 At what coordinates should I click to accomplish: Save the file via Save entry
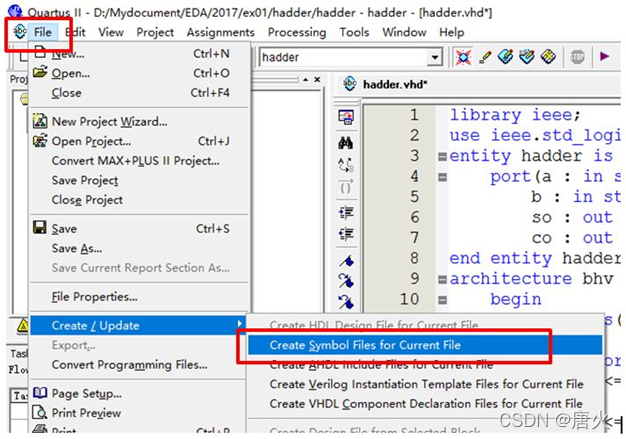(x=140, y=228)
